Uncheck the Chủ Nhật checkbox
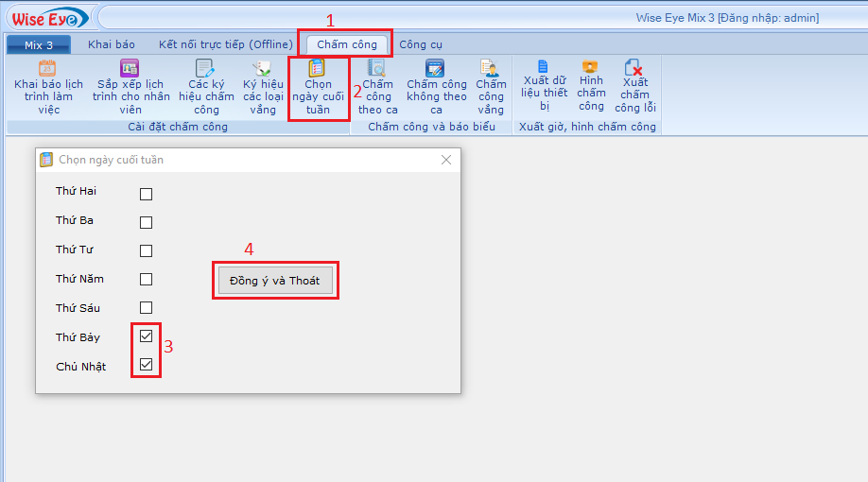Image resolution: width=868 pixels, height=482 pixels. point(146,365)
